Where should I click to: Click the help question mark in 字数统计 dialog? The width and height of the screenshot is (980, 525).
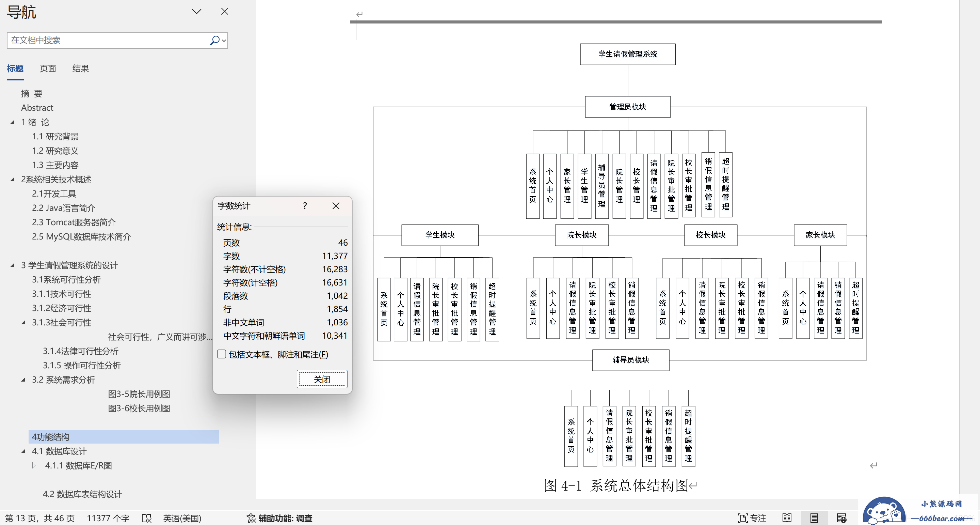305,206
